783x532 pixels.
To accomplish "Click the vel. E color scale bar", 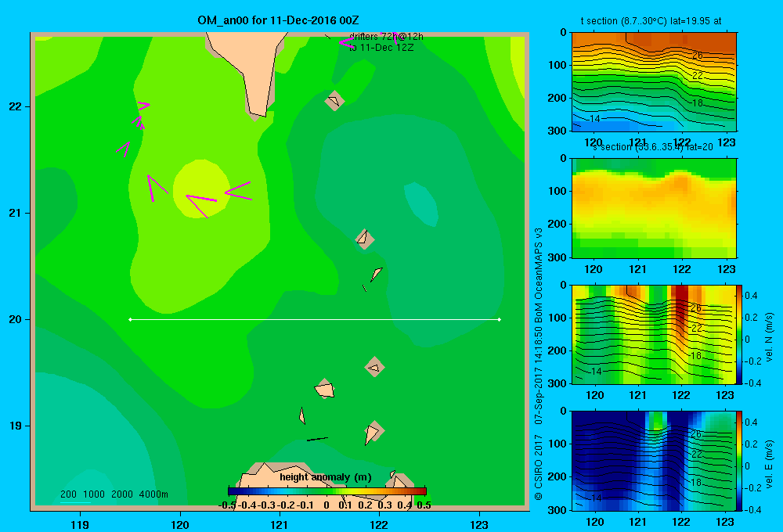I will (740, 461).
